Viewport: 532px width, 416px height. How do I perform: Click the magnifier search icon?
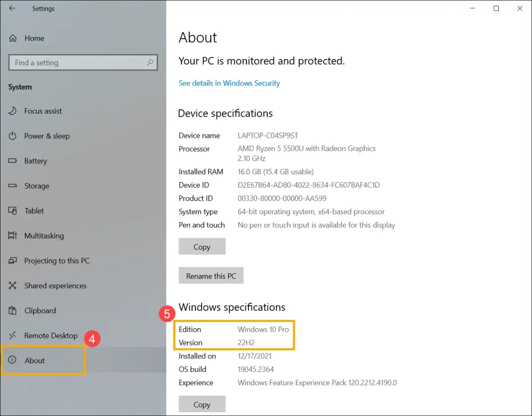pyautogui.click(x=150, y=63)
